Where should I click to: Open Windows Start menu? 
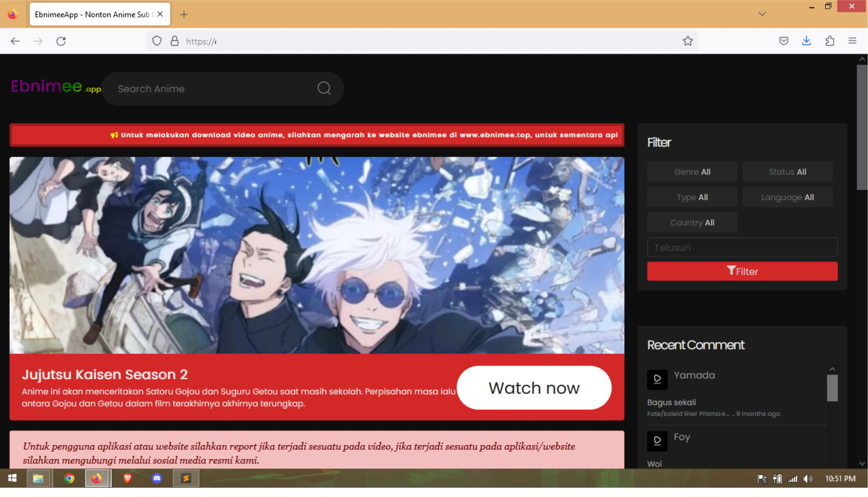coord(12,479)
